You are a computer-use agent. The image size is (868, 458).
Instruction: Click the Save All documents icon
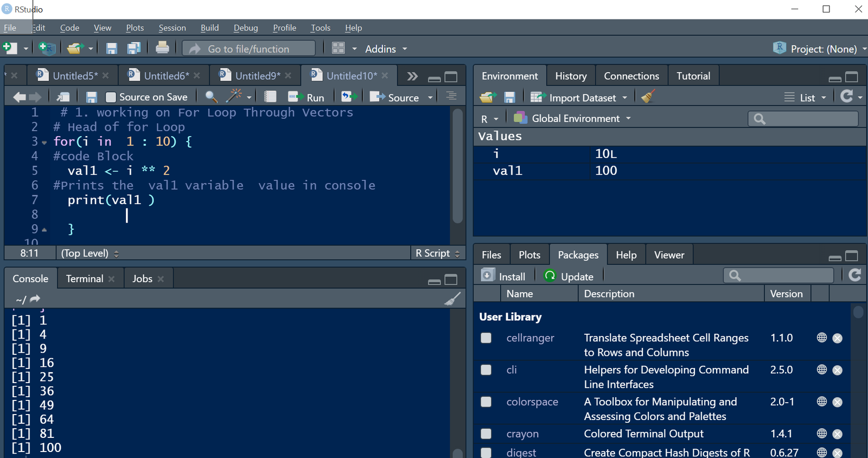[134, 48]
